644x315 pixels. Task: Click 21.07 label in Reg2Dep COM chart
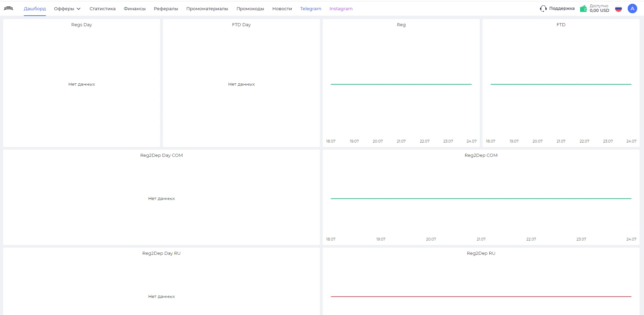[481, 239]
